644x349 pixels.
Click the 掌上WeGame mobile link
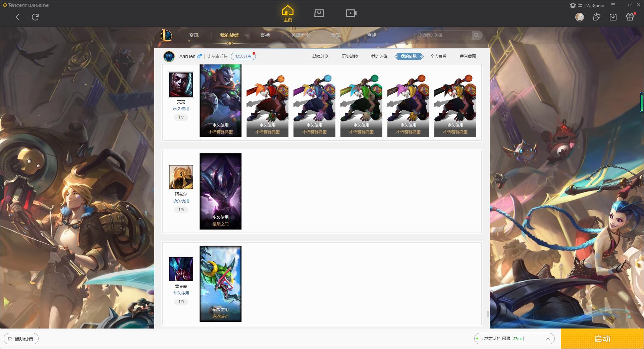(x=587, y=5)
